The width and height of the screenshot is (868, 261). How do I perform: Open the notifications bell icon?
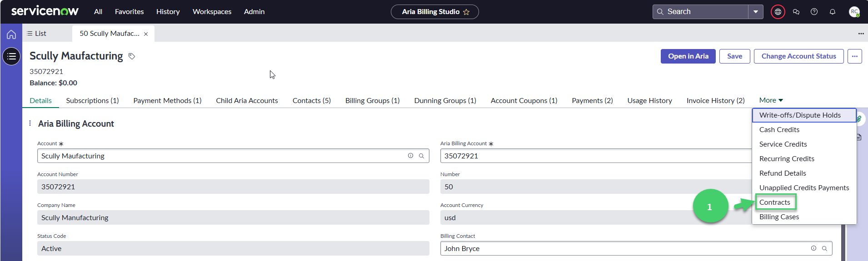833,12
